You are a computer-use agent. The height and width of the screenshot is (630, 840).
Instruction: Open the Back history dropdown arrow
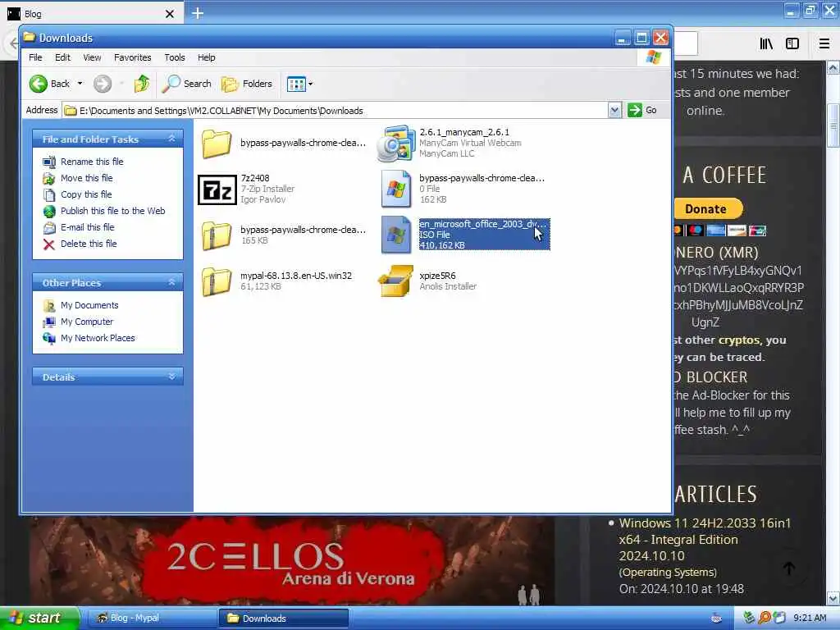coord(80,84)
